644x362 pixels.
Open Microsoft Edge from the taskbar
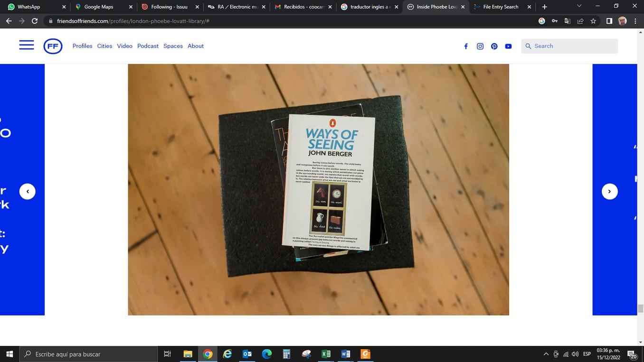point(267,354)
